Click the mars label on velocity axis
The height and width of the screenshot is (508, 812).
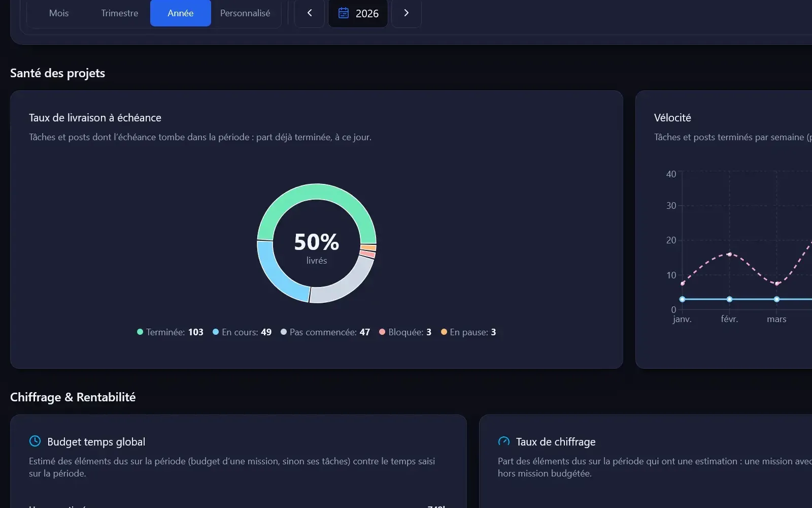tap(776, 319)
